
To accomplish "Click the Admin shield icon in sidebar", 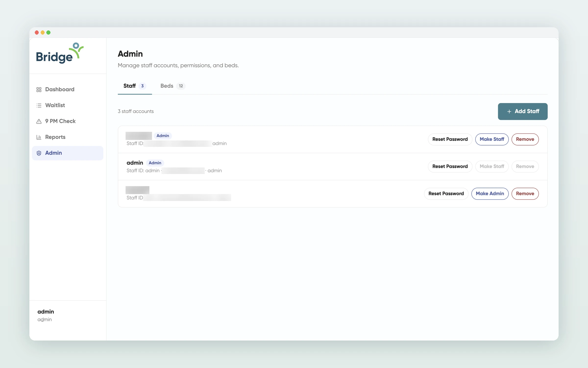I will [39, 153].
